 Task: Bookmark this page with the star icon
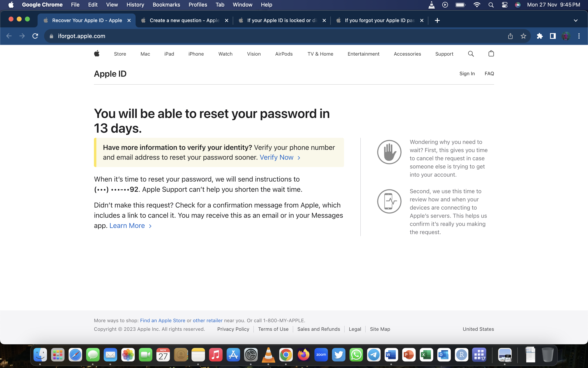pyautogui.click(x=523, y=36)
